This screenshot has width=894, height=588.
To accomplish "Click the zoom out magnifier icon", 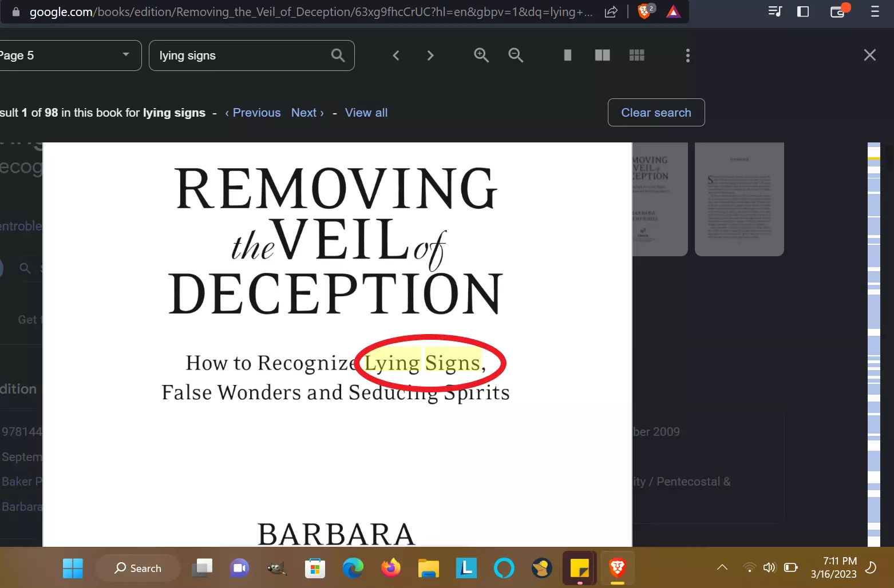I will click(x=516, y=55).
